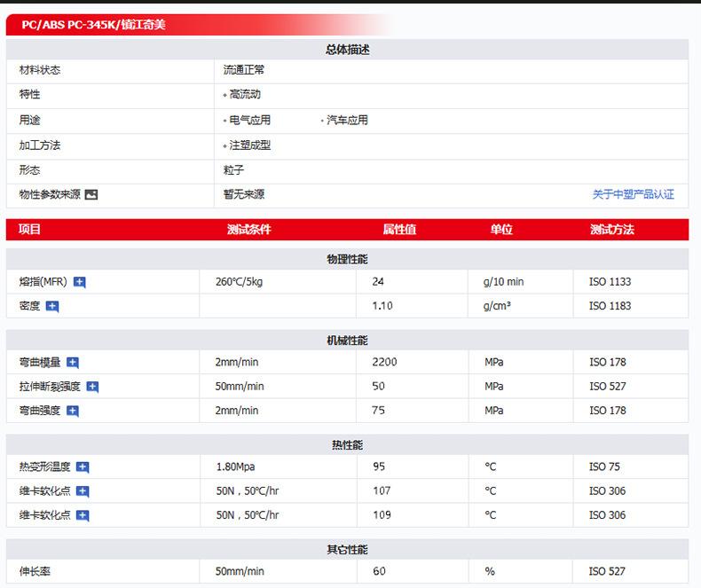Expand the plus icon beside 弯曲模量
The image size is (701, 588).
pyautogui.click(x=73, y=362)
